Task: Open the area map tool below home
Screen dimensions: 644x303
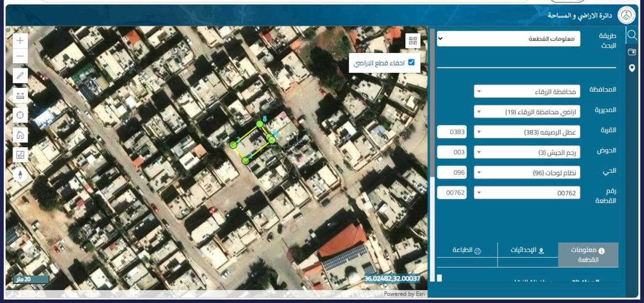Action: click(x=20, y=154)
